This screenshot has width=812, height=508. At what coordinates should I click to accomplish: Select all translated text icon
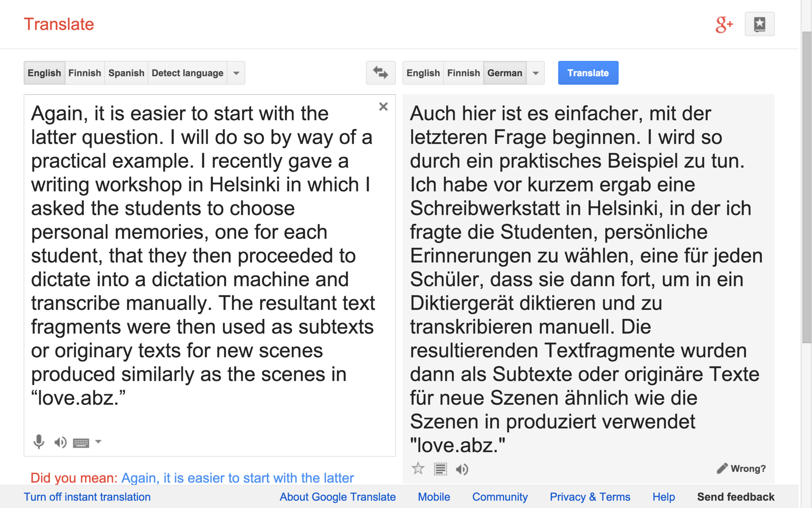pos(440,469)
